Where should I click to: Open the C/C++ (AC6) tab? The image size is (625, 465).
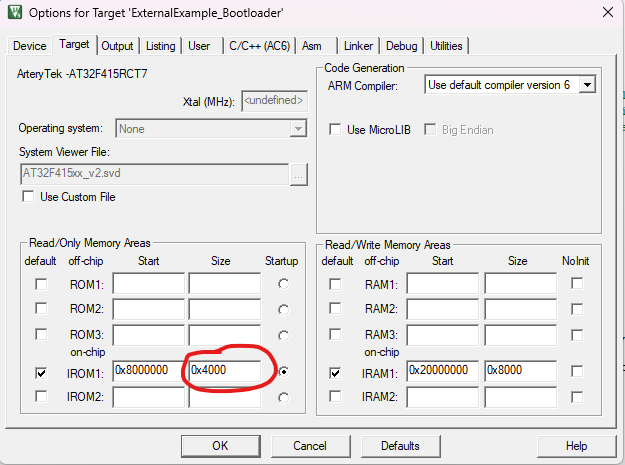pos(258,46)
